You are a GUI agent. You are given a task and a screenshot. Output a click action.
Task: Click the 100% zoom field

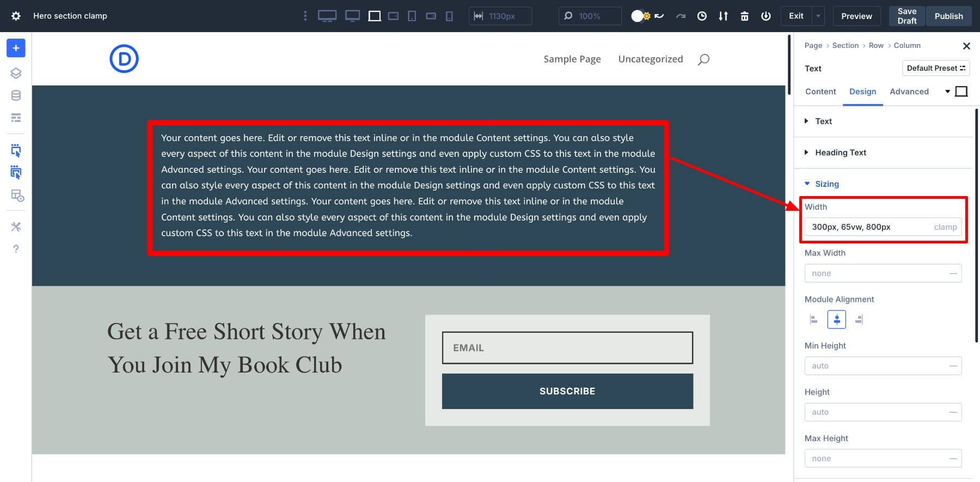point(590,16)
